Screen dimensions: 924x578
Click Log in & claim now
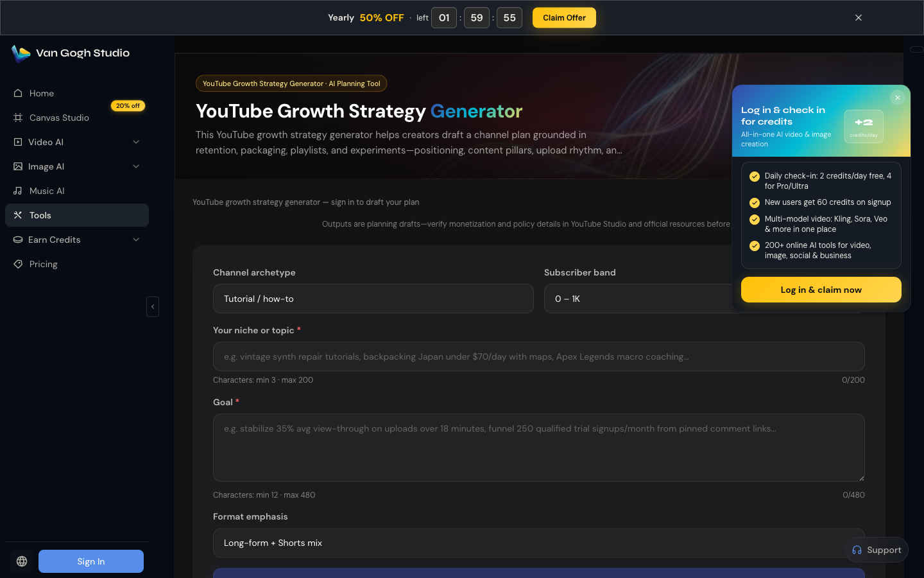(821, 290)
